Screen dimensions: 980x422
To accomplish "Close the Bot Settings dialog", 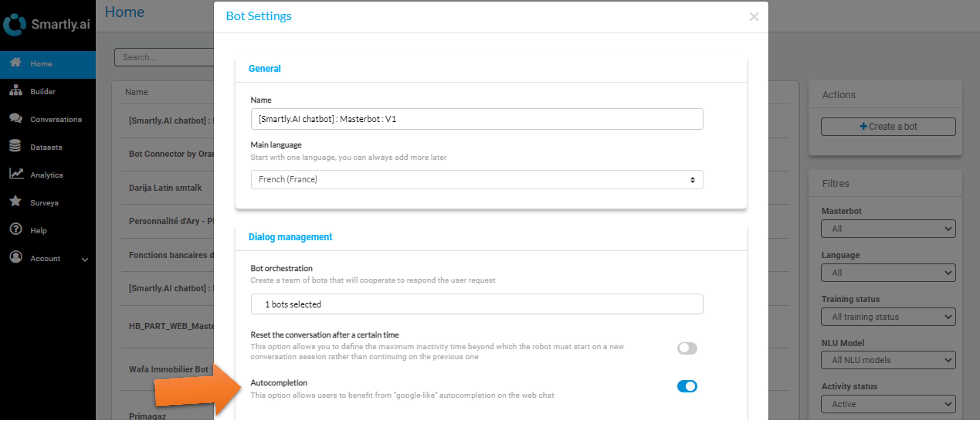I will pyautogui.click(x=754, y=16).
